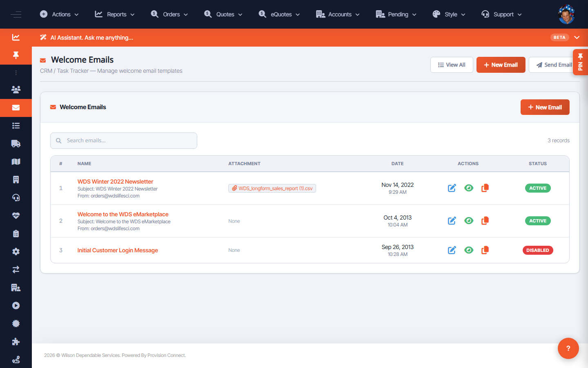Duplicate the Welcome to the WDS eMarketplace email

[x=485, y=221]
